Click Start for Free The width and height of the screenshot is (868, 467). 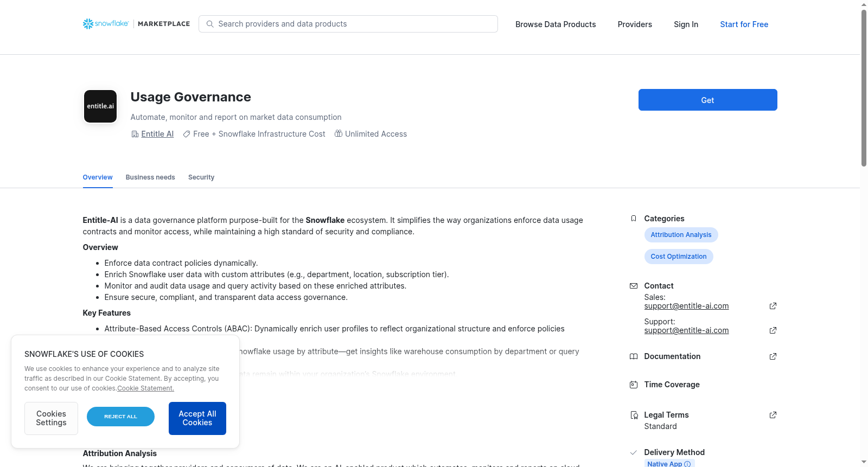point(744,24)
